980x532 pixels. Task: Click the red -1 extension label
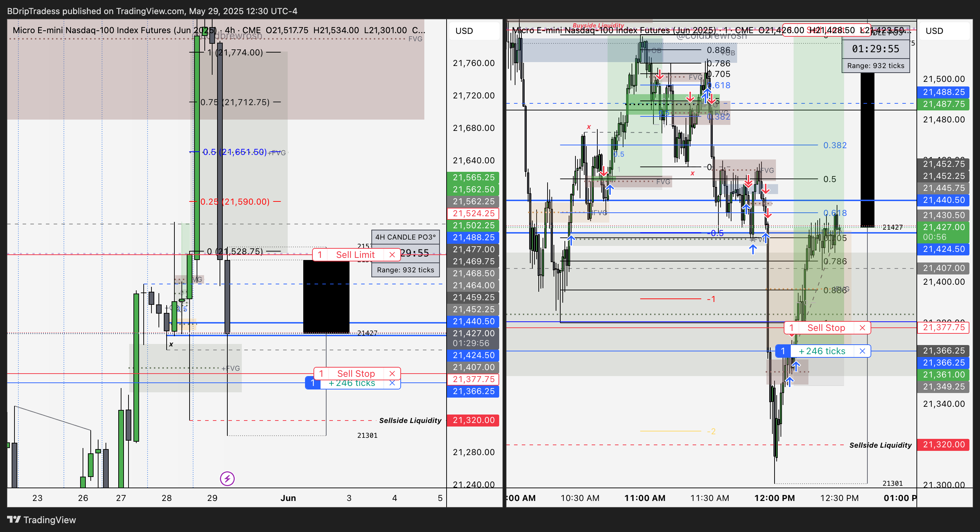(711, 299)
